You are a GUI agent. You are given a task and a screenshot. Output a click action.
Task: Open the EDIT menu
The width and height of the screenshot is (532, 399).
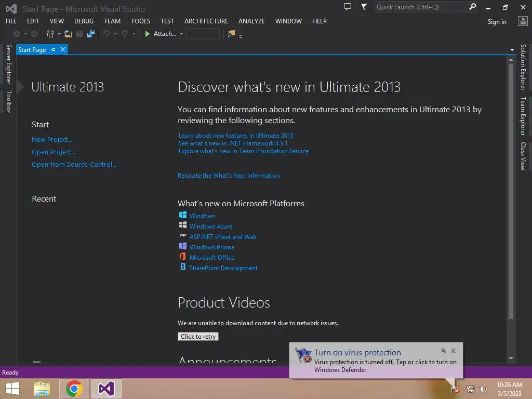click(x=33, y=21)
